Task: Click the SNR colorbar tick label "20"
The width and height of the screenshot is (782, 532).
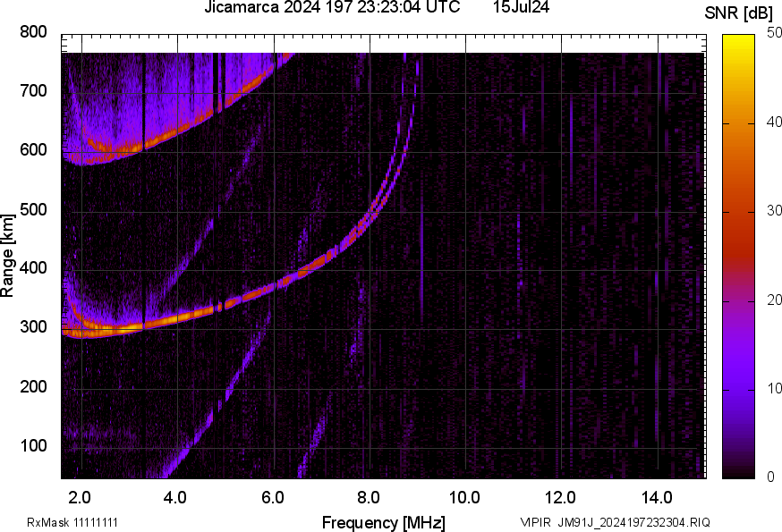Action: coord(774,300)
